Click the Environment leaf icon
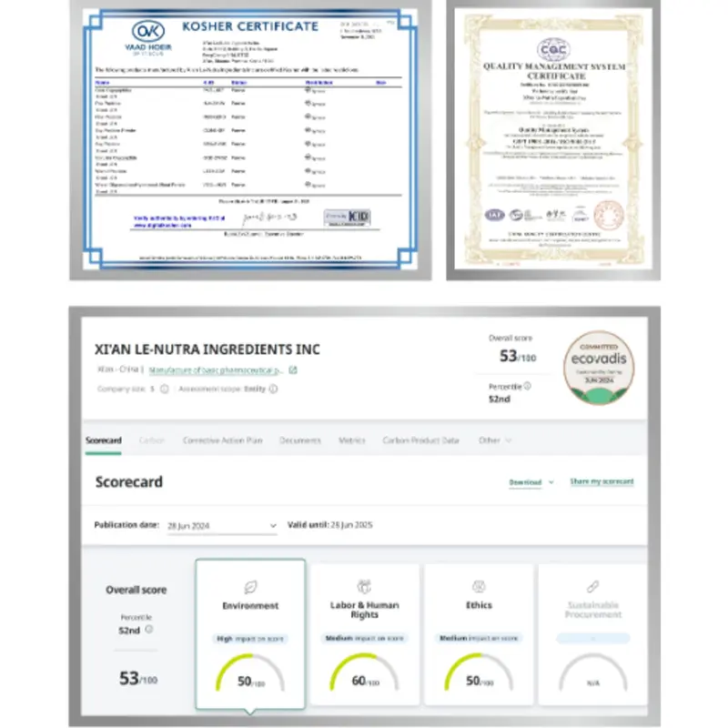The width and height of the screenshot is (728, 728). pyautogui.click(x=250, y=587)
